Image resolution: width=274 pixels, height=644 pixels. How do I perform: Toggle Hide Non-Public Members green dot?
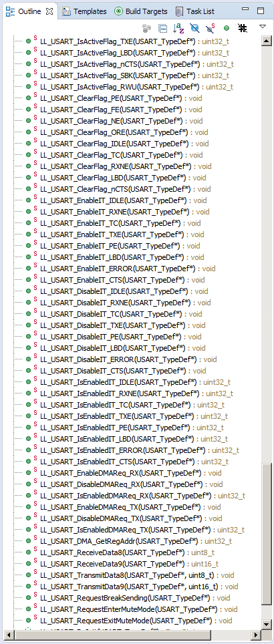(227, 28)
